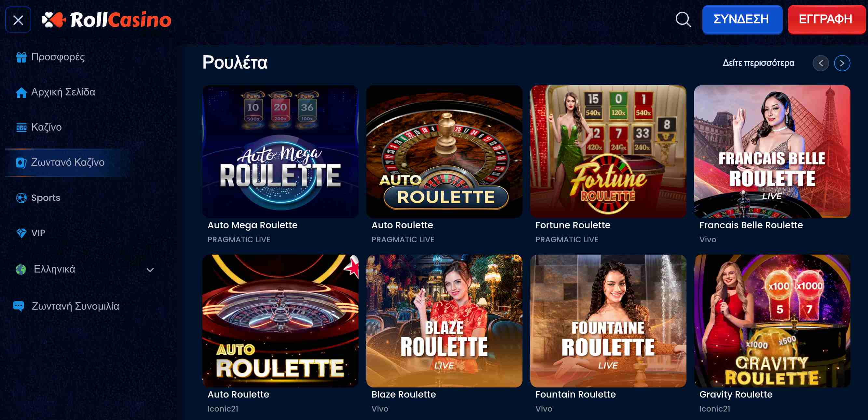Open Προσφορές via the gift icon
Screen dimensions: 868x420
21,57
